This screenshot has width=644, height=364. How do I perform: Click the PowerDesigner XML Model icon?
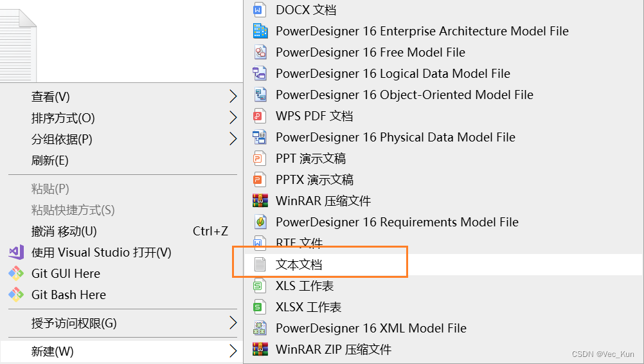(x=260, y=328)
